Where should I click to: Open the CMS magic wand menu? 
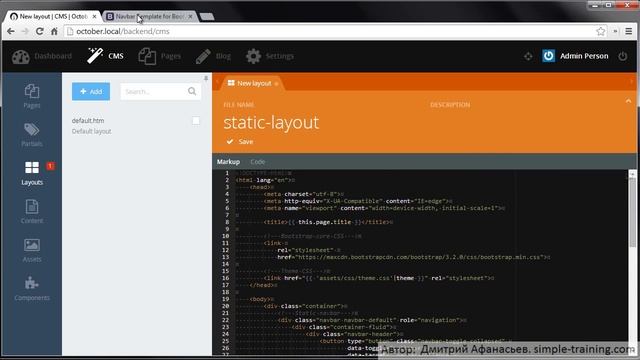(105, 56)
